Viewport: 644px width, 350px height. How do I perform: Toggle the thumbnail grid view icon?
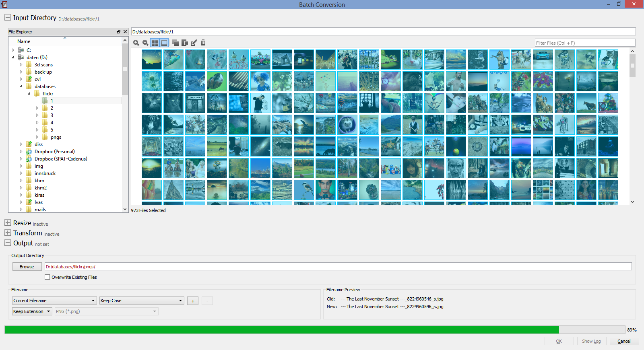point(155,43)
